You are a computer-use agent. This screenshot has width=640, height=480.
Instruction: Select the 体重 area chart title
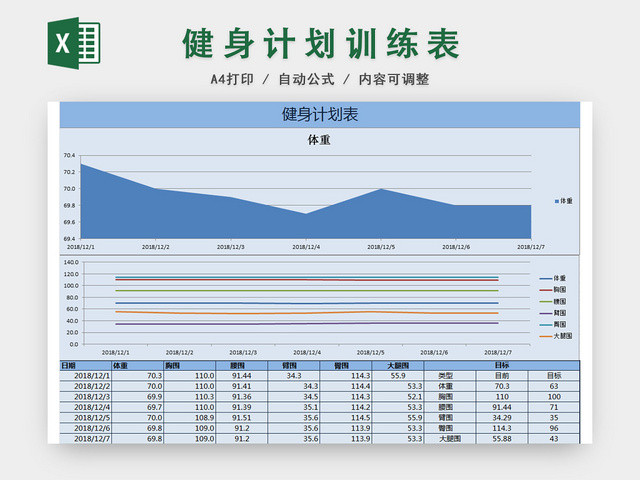(319, 140)
